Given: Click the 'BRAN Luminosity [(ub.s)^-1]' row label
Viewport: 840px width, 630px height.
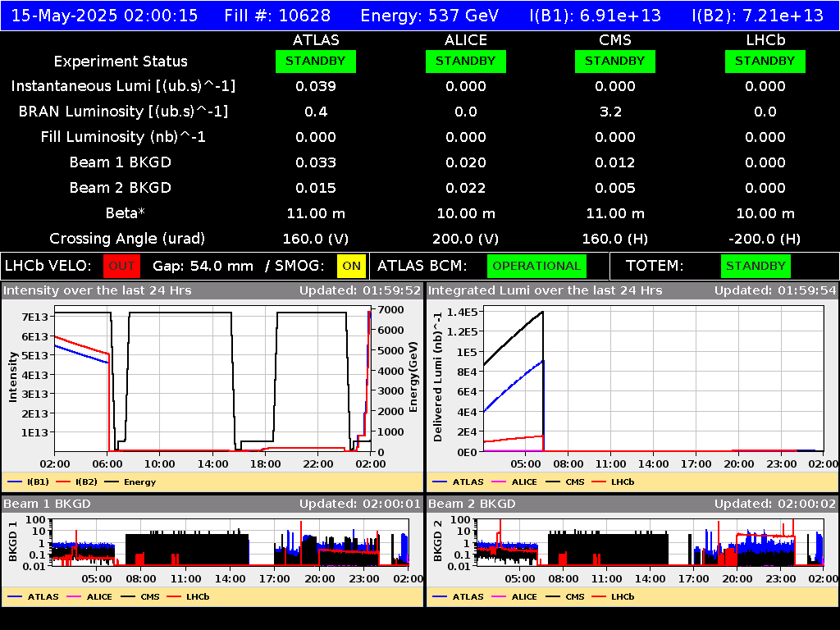Looking at the screenshot, I should coord(123,112).
